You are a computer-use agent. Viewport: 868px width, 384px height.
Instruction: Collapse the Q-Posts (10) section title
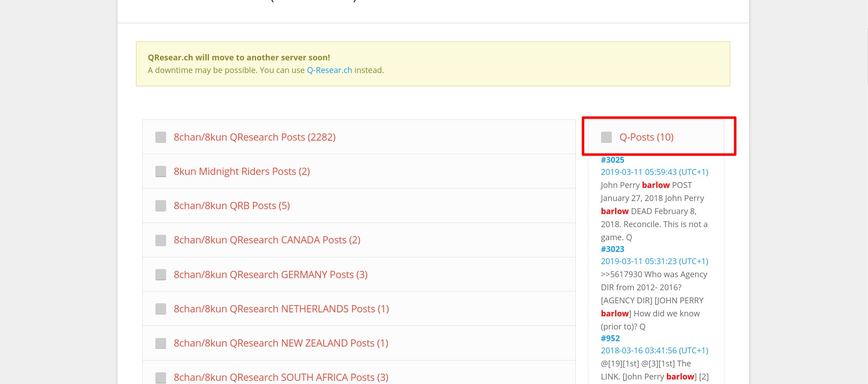[646, 137]
